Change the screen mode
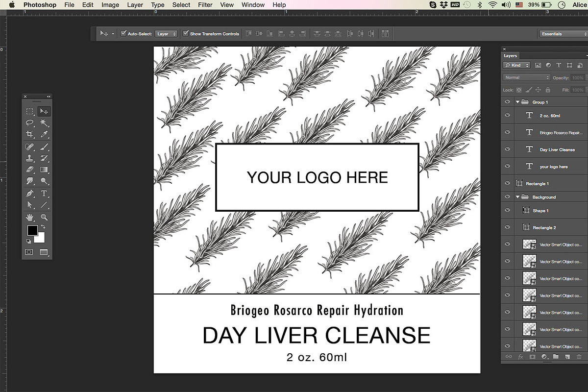 pyautogui.click(x=44, y=252)
